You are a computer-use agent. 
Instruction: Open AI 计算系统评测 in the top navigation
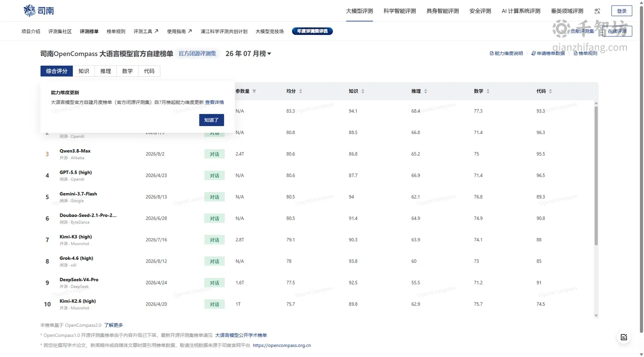(x=521, y=11)
